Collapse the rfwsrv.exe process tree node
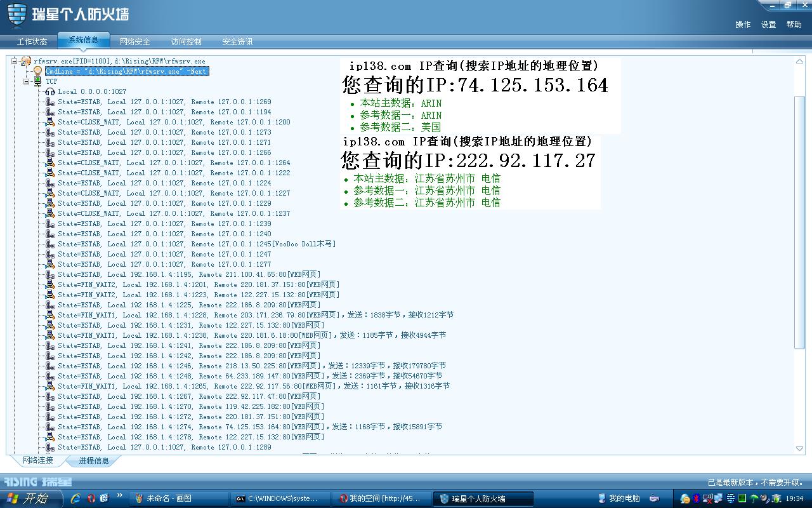The height and width of the screenshot is (508, 812). click(15, 61)
